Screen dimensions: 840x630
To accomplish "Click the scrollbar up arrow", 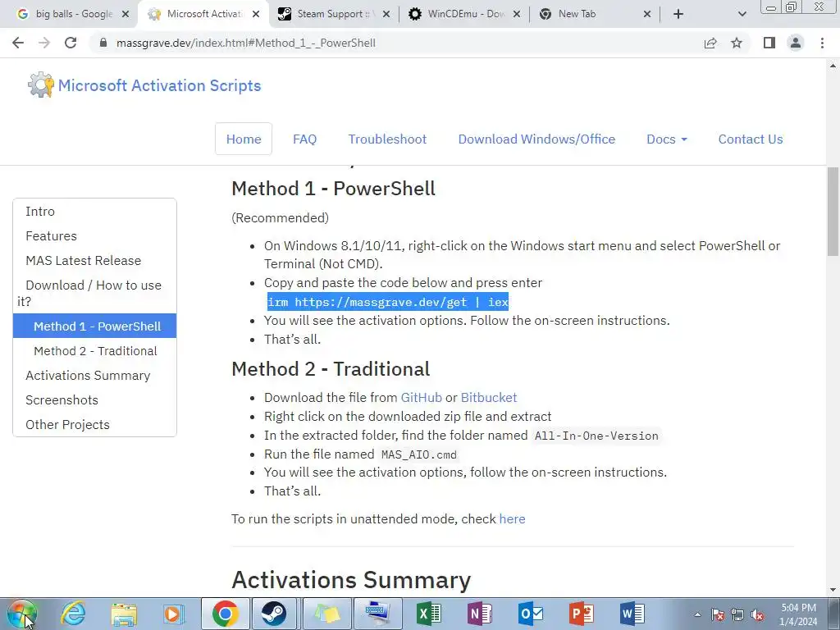I will click(833, 66).
